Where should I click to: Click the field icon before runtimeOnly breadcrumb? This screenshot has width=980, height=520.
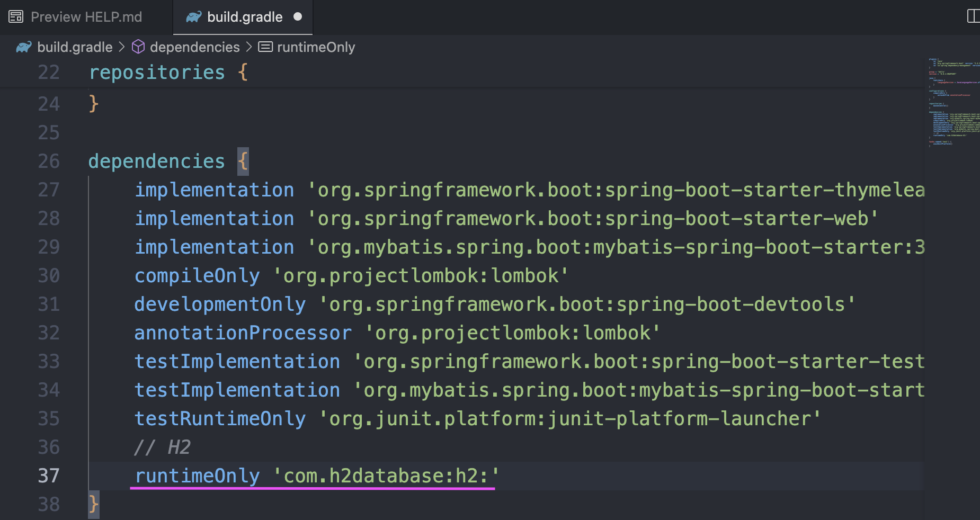click(265, 47)
